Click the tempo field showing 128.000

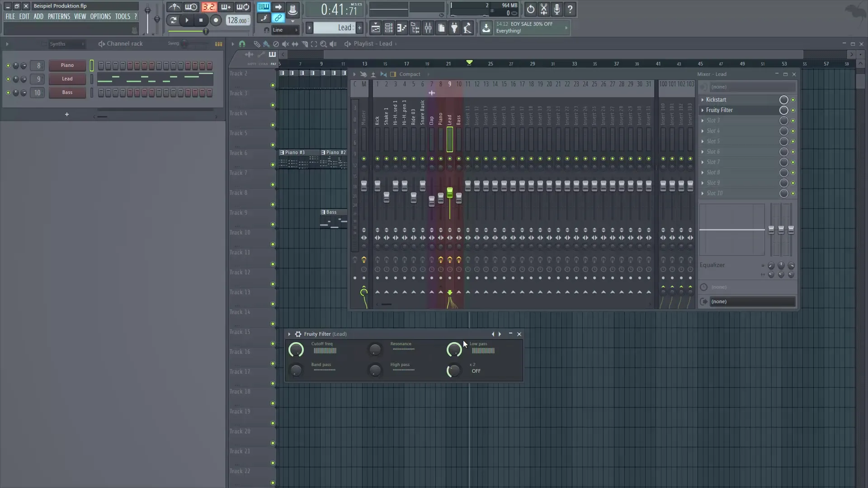pos(238,20)
